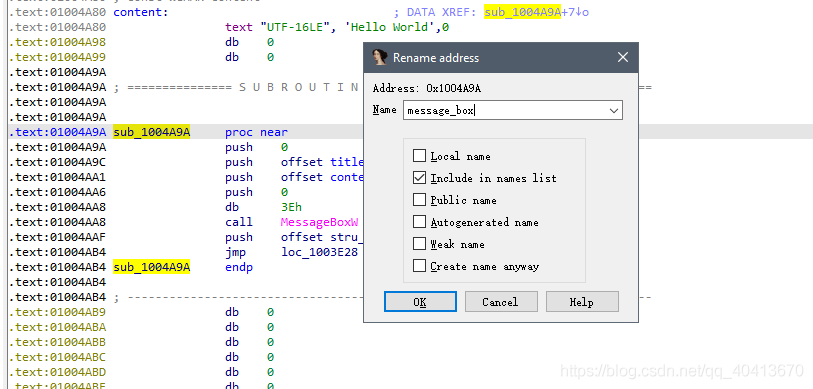This screenshot has height=389, width=813.
Task: Select sub_1004A9A on the proc near line
Action: (151, 132)
